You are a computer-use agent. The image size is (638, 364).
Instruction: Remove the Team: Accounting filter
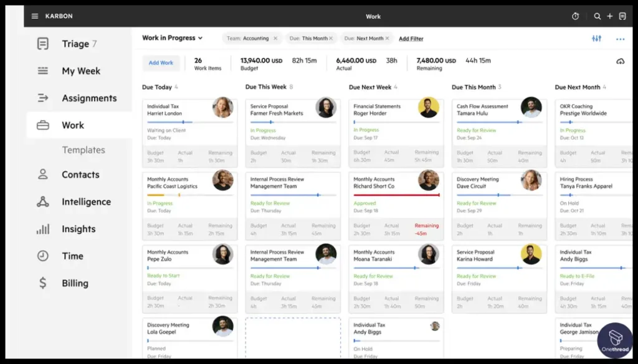point(275,38)
